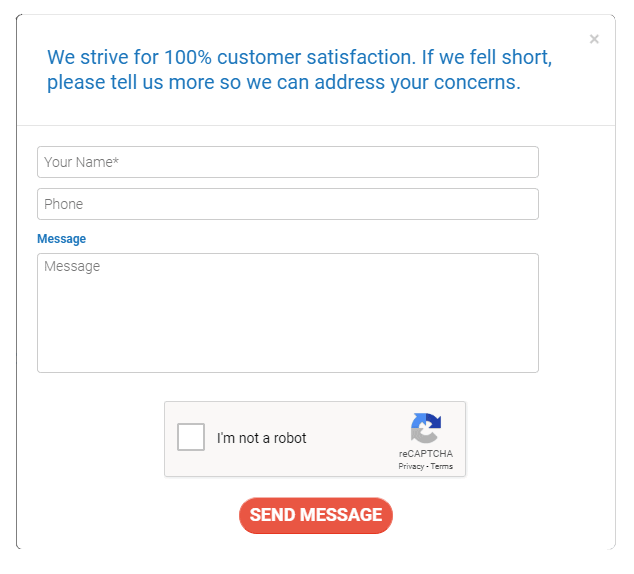Image resolution: width=634 pixels, height=574 pixels.
Task: Click inside the large Message text area
Action: pyautogui.click(x=288, y=313)
